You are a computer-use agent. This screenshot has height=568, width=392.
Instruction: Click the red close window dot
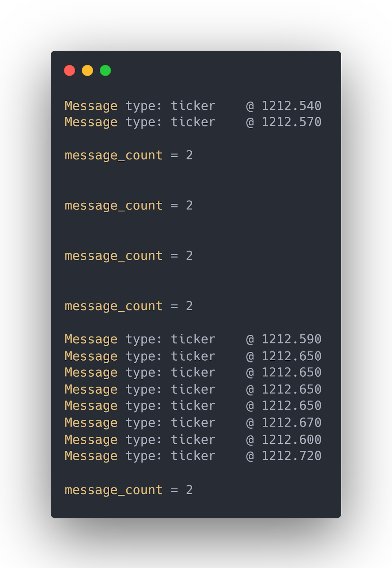70,71
